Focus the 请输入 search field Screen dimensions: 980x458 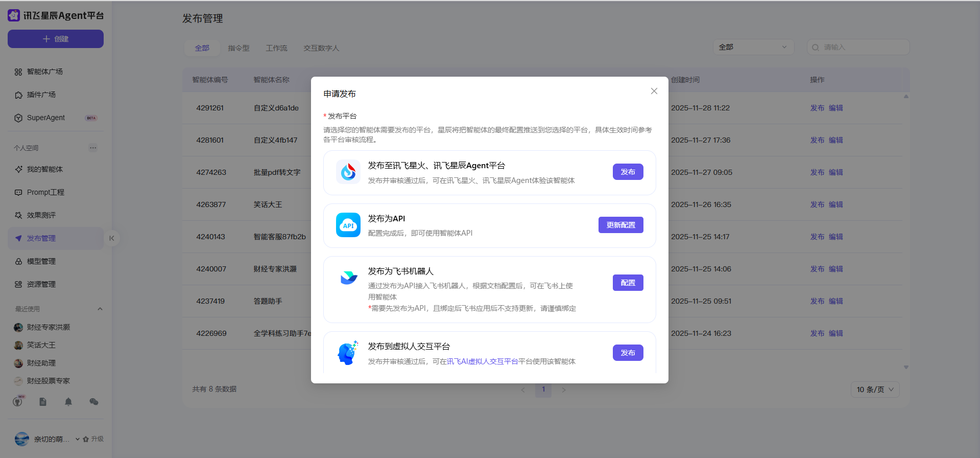click(863, 47)
